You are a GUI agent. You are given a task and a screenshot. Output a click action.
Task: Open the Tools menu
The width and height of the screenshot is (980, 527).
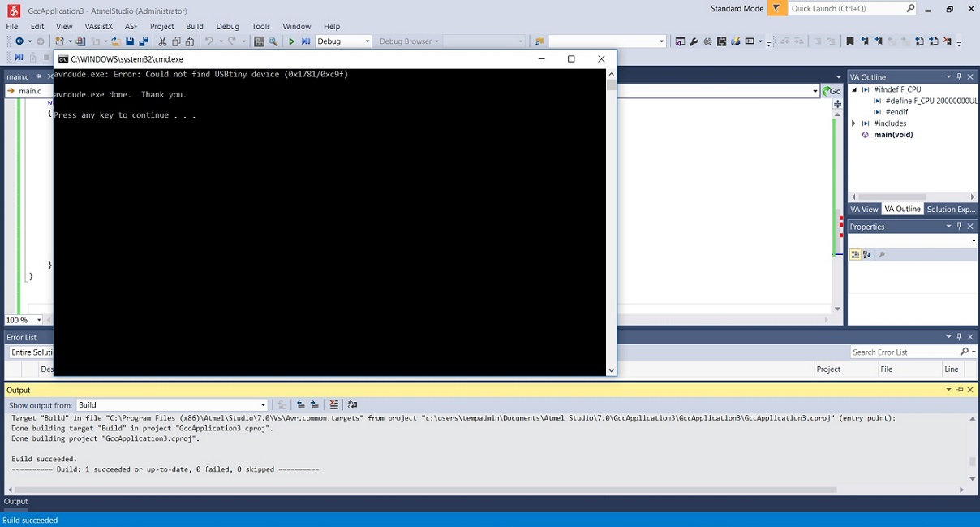tap(260, 26)
